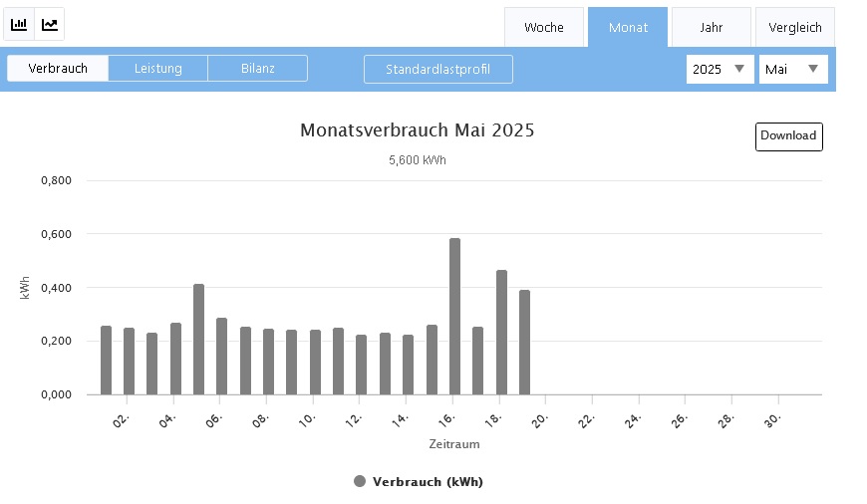Click the Download button
The height and width of the screenshot is (504, 867).
(788, 136)
